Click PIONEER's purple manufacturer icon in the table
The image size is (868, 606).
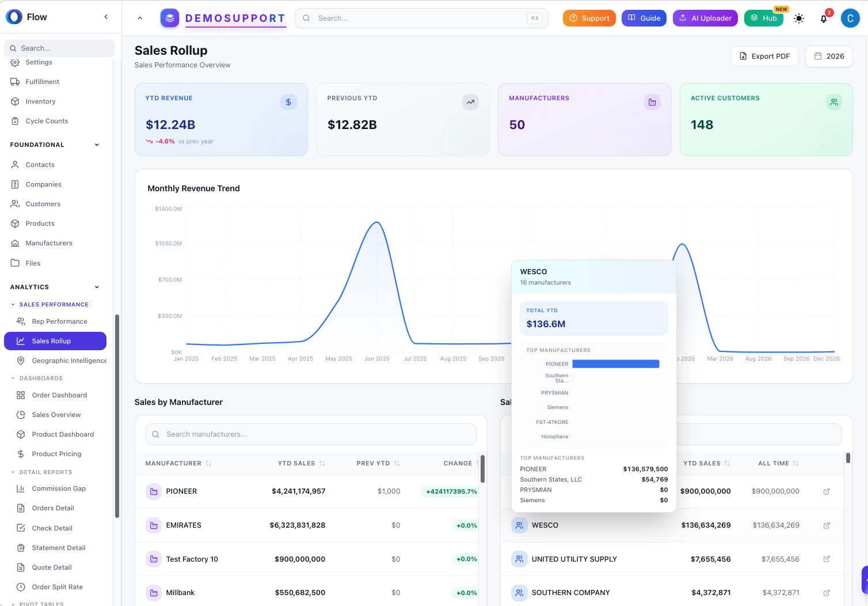[154, 491]
